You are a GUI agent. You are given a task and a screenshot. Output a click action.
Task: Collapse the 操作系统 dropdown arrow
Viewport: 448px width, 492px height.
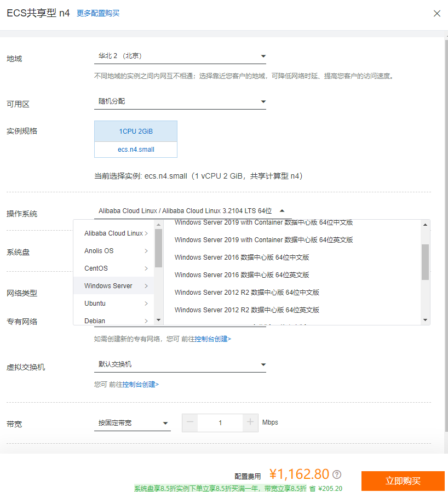click(x=282, y=211)
